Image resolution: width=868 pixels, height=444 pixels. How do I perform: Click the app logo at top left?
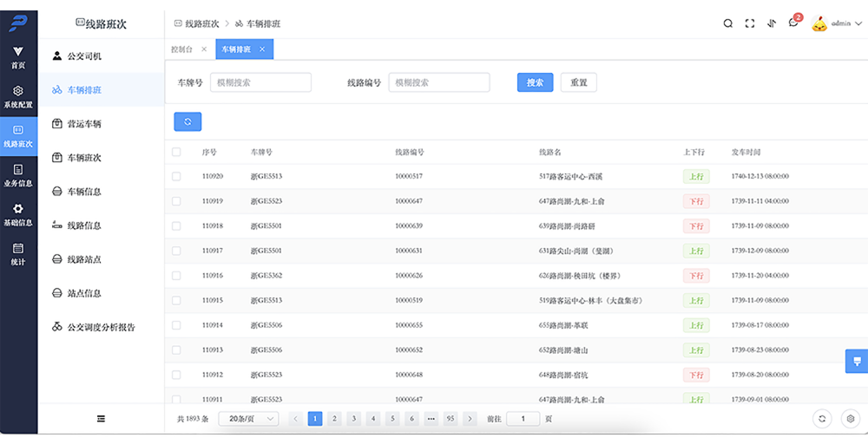18,23
